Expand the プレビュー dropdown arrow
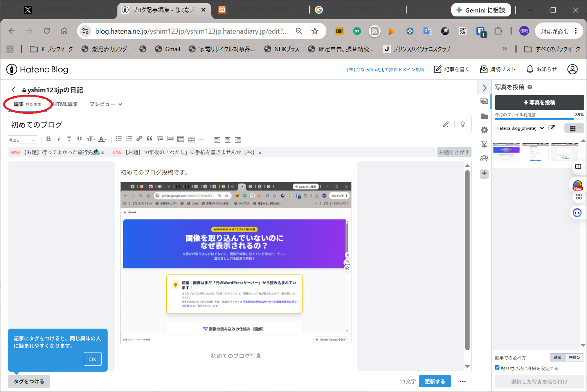 (121, 104)
